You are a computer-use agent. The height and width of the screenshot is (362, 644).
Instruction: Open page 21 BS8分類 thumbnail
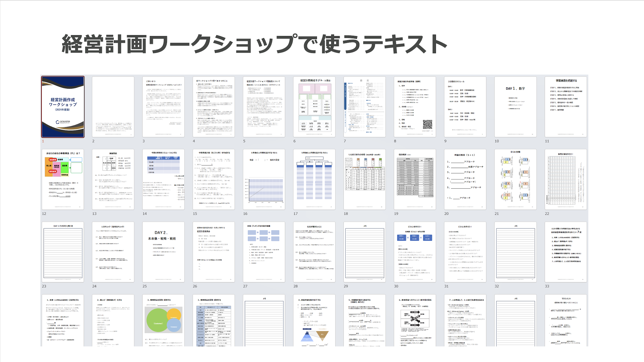(515, 179)
